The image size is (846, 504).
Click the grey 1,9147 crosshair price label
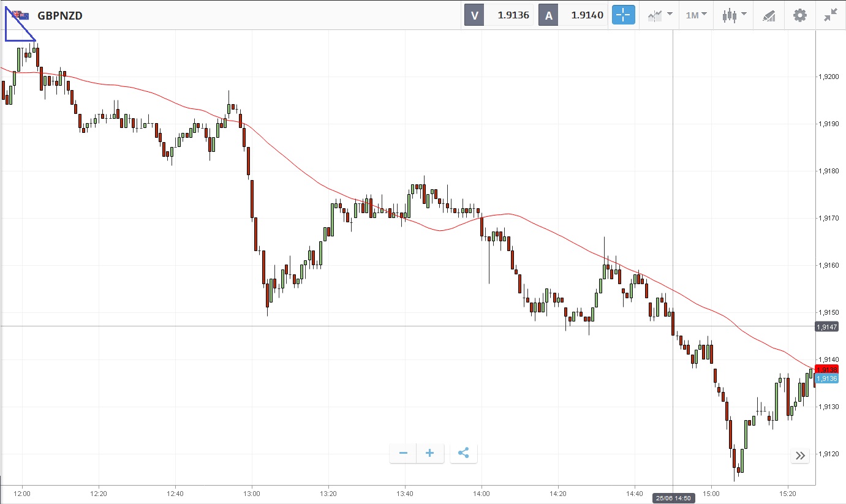tap(826, 327)
